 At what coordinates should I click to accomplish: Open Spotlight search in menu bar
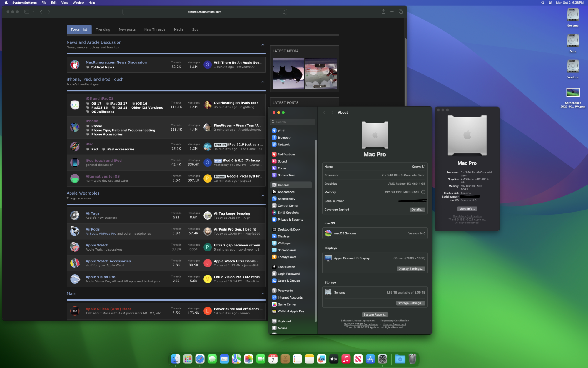(542, 3)
